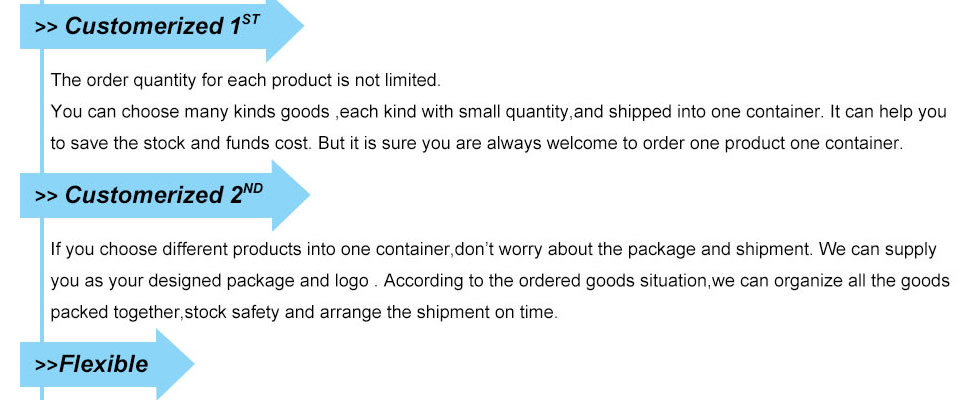Screen dimensions: 969x400
Task: Click the line starting 'If you choose different products'
Action: 493,250
